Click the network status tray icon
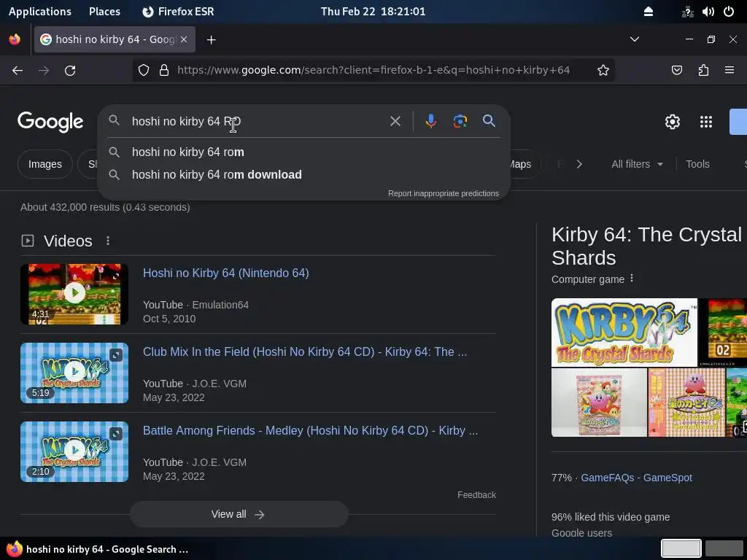Viewport: 747px width, 560px height. [687, 12]
